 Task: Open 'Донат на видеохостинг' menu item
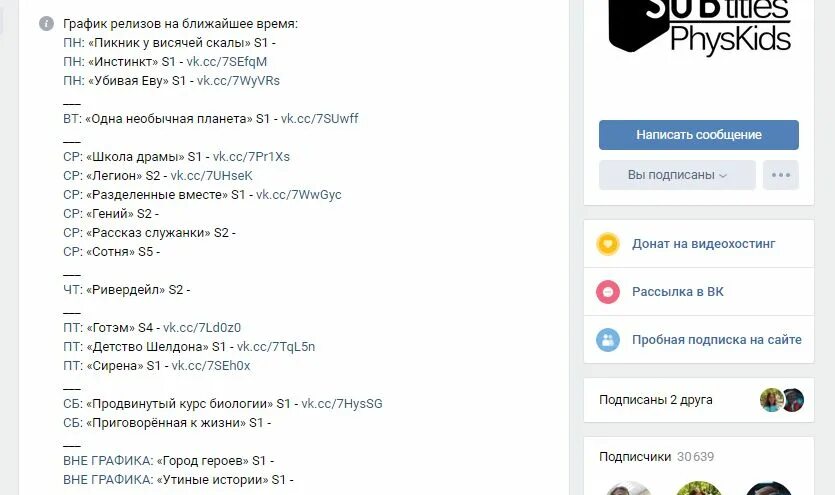(x=703, y=244)
